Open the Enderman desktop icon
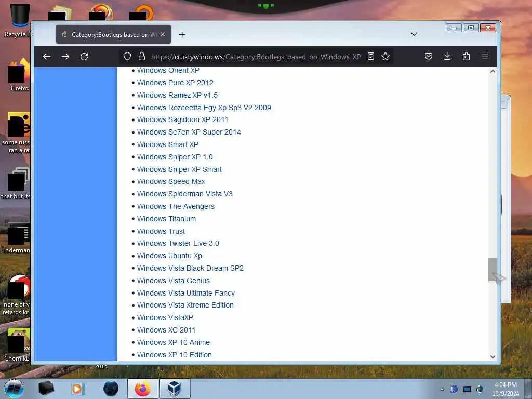Viewport: 532px width, 399px height. point(16,238)
